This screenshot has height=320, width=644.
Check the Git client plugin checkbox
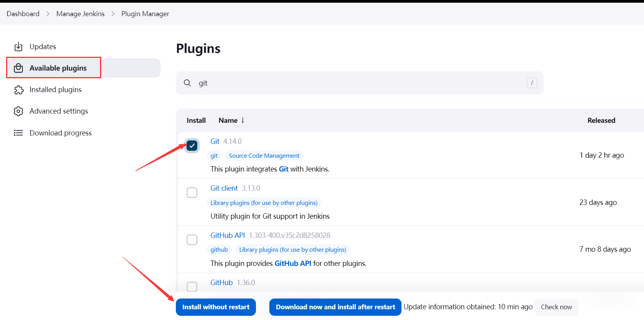(x=192, y=193)
